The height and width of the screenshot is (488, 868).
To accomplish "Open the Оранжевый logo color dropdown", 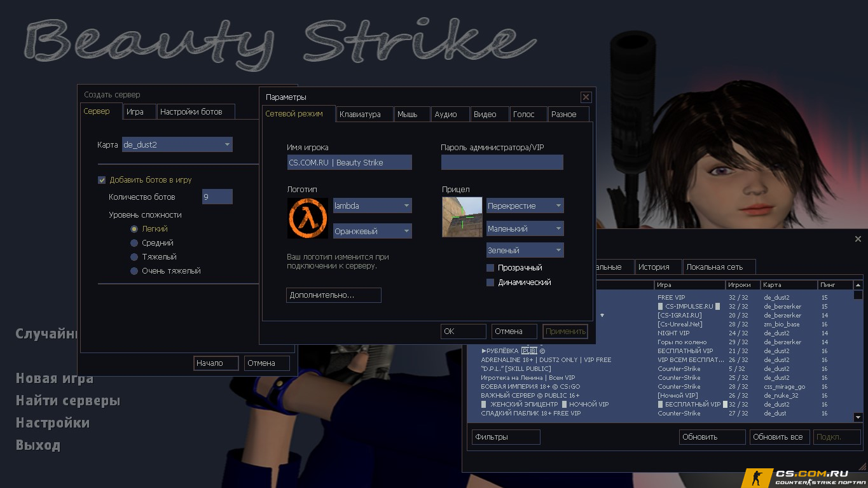I will 373,231.
